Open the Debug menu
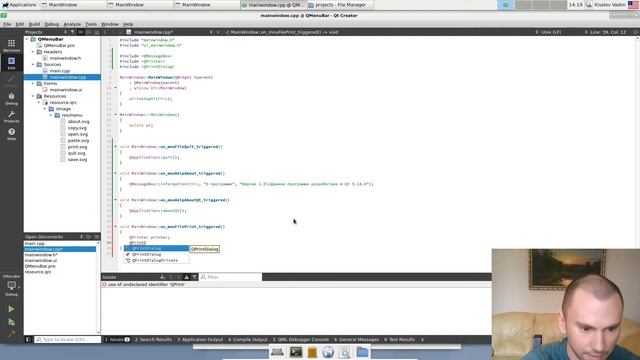Viewport: 640px width, 360px height. [51, 24]
